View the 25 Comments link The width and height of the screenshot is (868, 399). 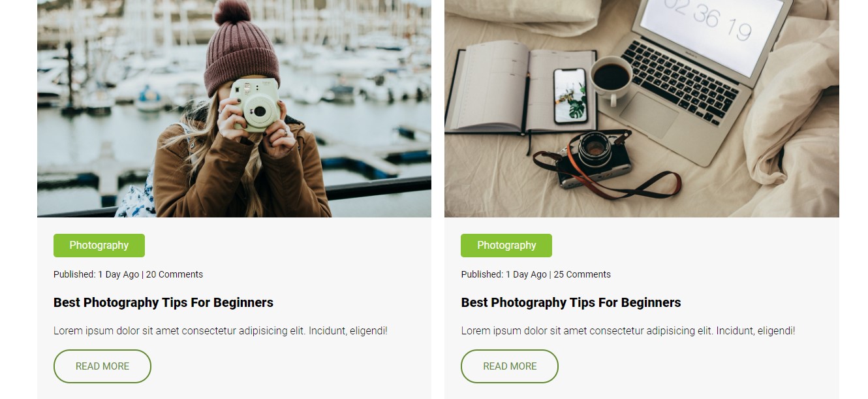point(581,274)
